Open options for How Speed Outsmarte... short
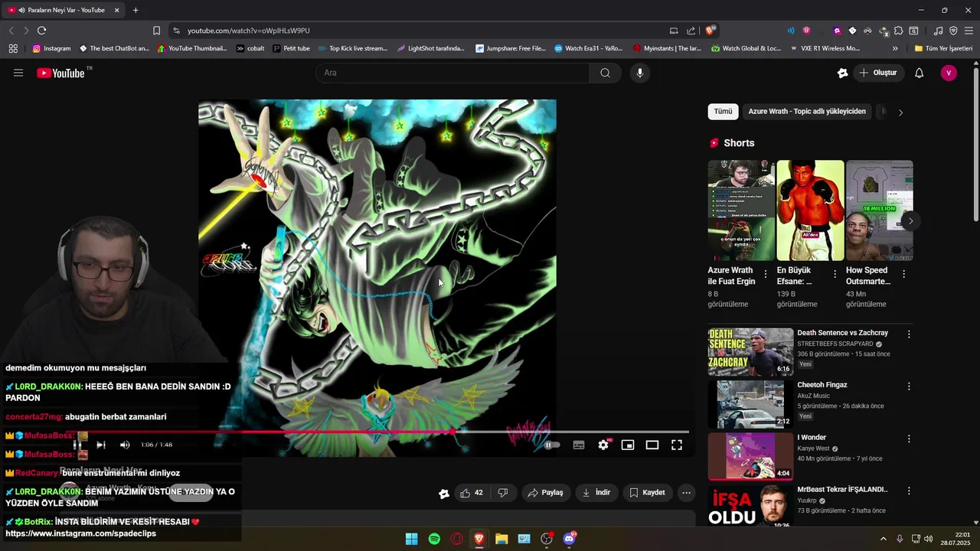The width and height of the screenshot is (980, 551). click(903, 274)
